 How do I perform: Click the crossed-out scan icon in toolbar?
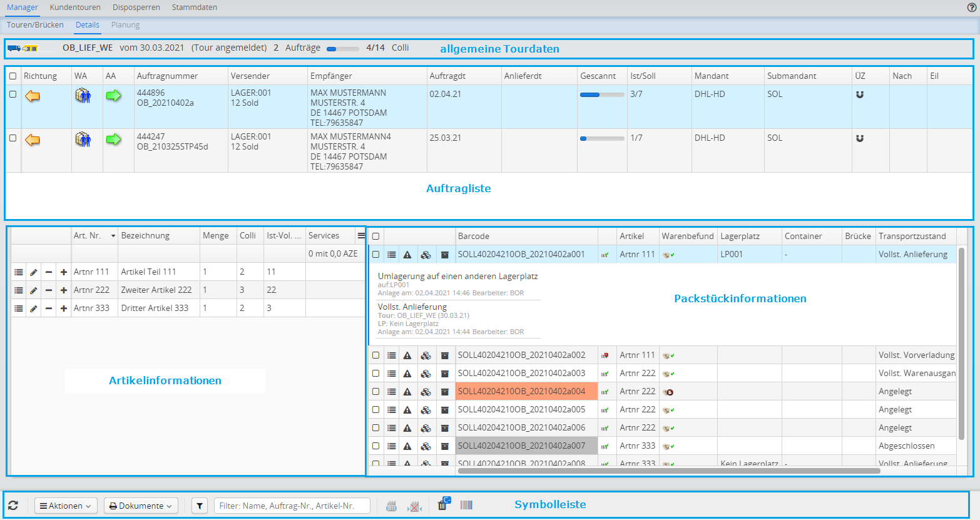click(414, 506)
